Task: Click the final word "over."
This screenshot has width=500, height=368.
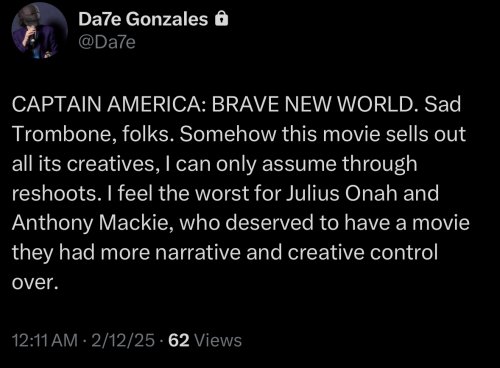Action: (35, 282)
